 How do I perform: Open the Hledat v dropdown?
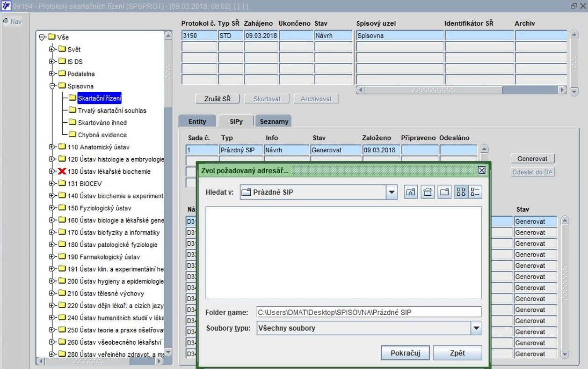(392, 192)
